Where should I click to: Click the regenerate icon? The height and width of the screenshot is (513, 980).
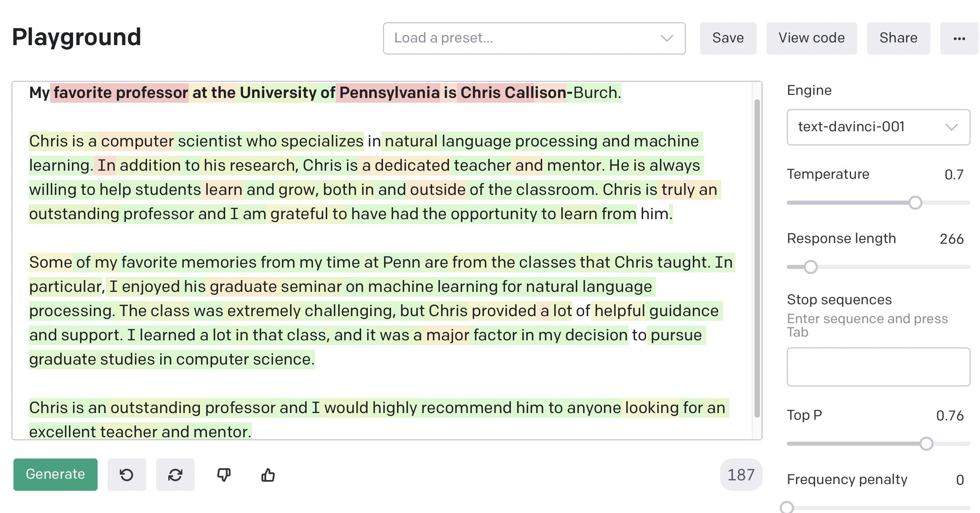(x=175, y=474)
